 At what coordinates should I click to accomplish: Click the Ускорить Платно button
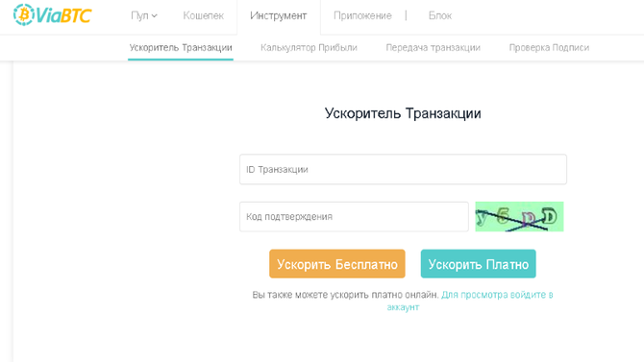pos(479,264)
